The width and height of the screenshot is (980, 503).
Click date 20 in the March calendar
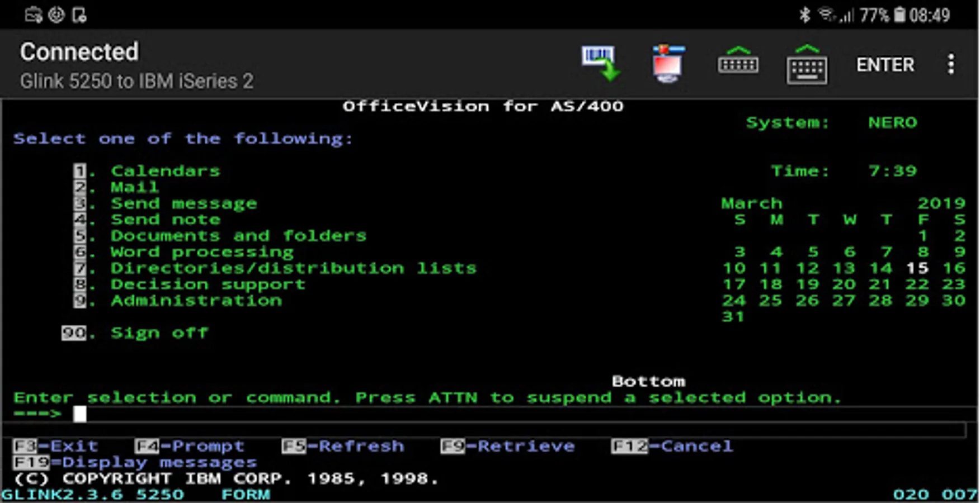click(x=844, y=284)
